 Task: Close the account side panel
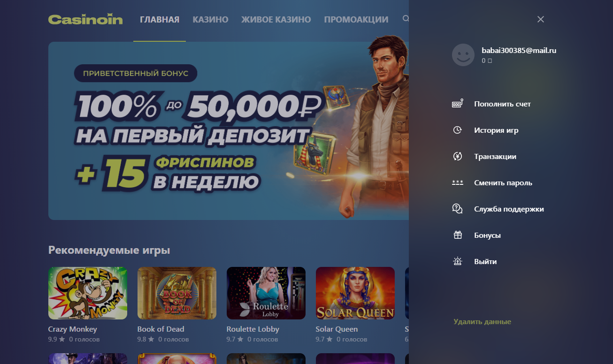(541, 19)
